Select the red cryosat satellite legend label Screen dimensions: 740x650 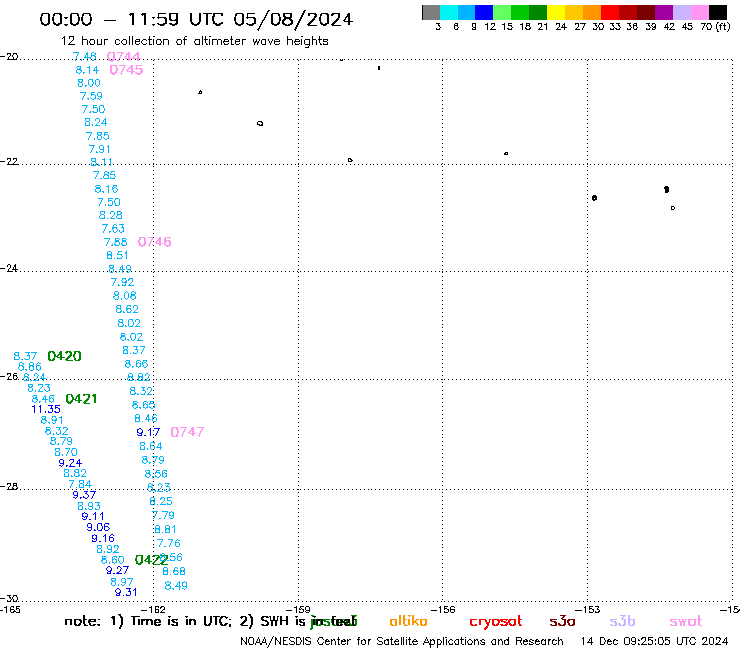point(496,622)
